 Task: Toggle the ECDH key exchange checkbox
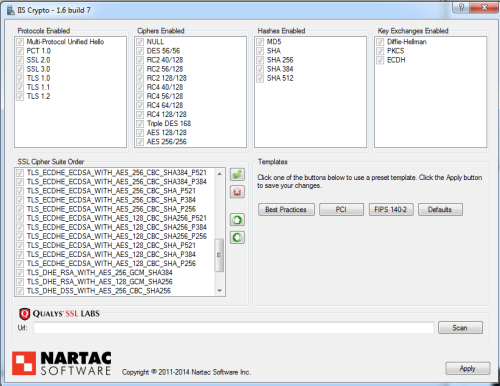(380, 60)
